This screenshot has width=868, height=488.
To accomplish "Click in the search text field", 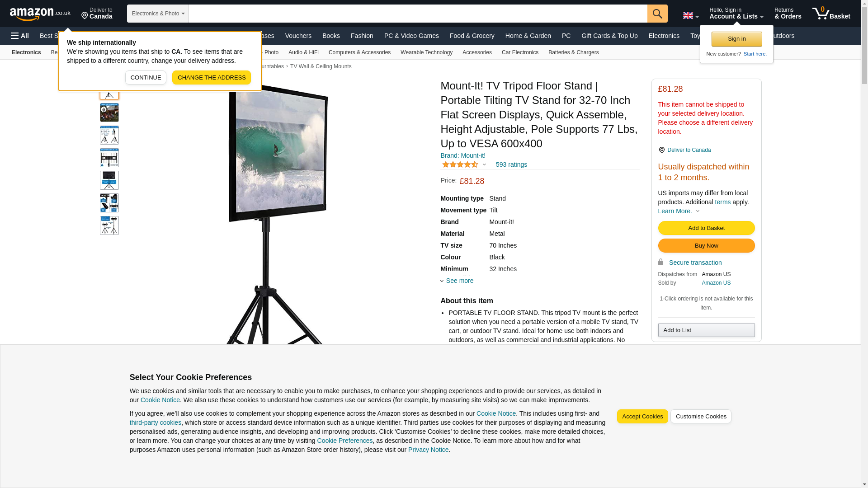I will [418, 14].
